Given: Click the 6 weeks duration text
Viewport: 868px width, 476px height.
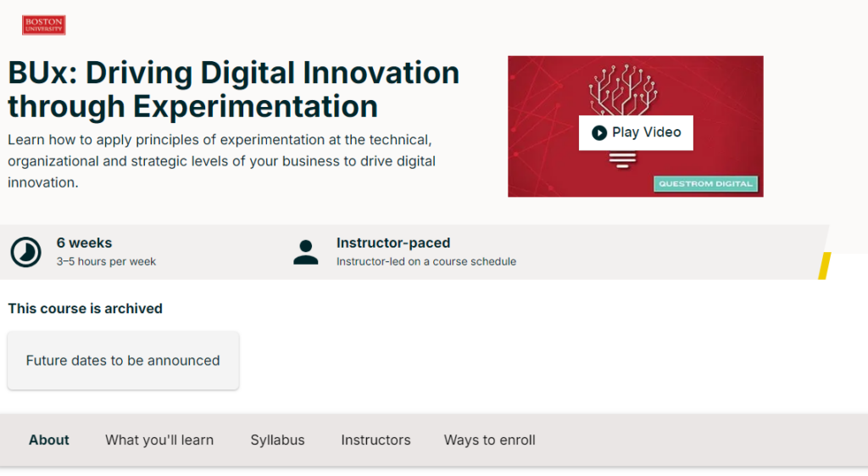Looking at the screenshot, I should [84, 243].
